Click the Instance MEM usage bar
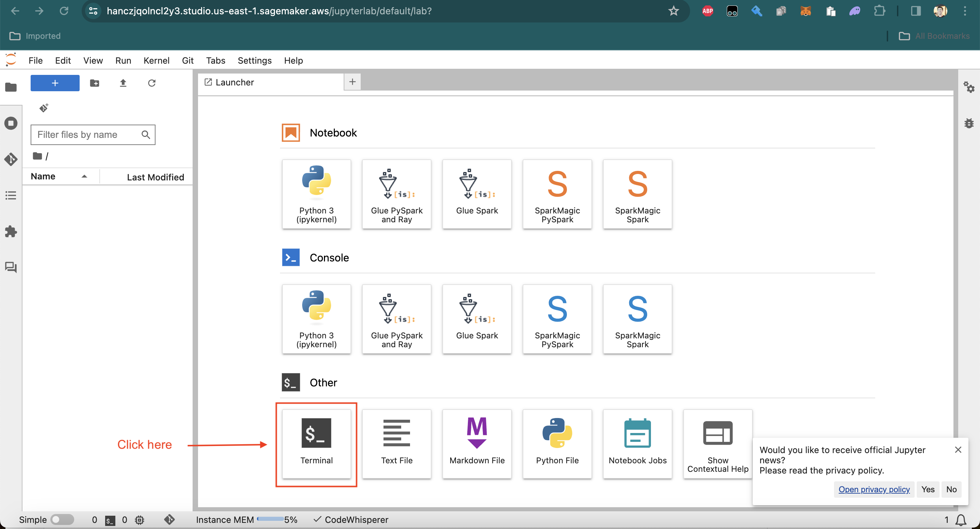The height and width of the screenshot is (529, 980). pyautogui.click(x=270, y=519)
